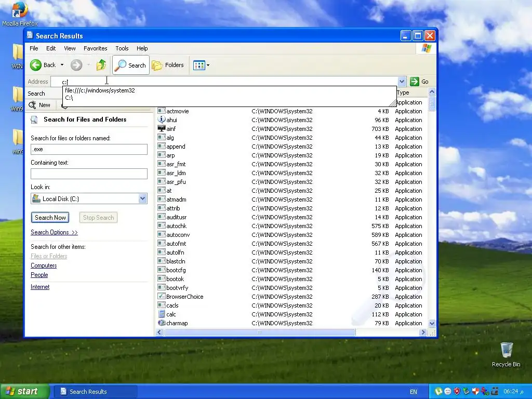Click the Up folder toolbar icon

point(101,65)
